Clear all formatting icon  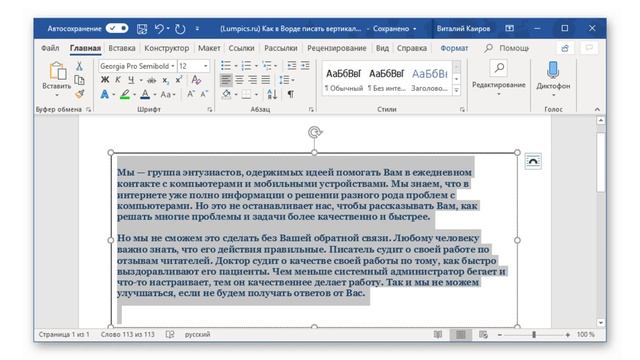pos(196,80)
